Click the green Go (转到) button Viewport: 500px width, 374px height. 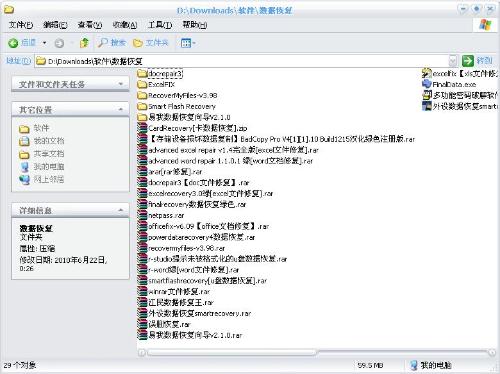(x=477, y=61)
